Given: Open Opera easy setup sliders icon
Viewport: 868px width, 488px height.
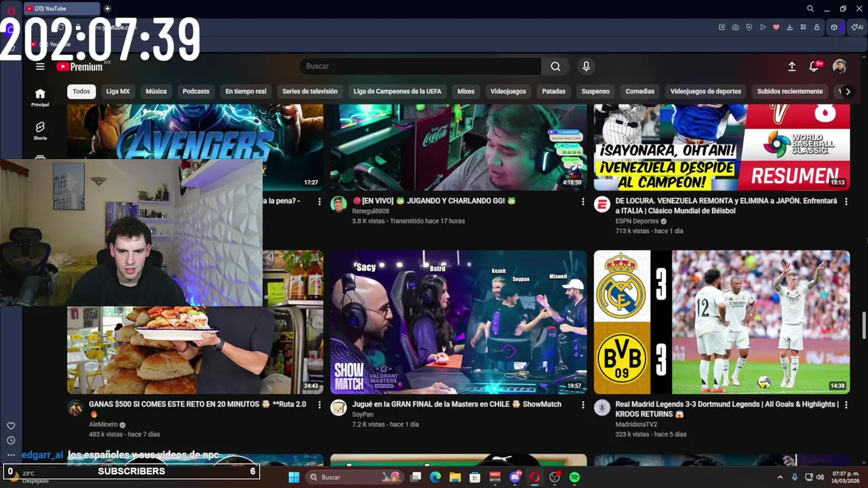Looking at the screenshot, I should (x=803, y=27).
